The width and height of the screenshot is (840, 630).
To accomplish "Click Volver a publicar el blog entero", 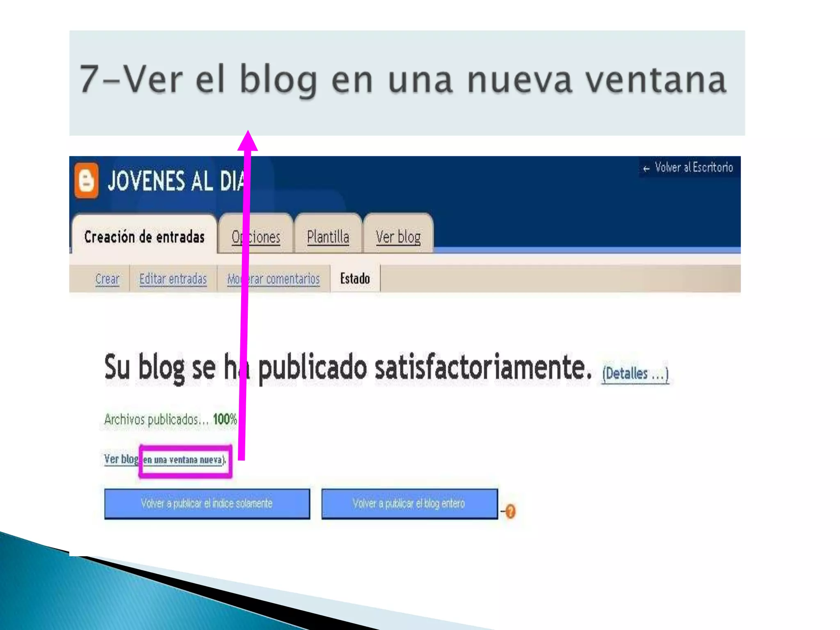I will (x=409, y=504).
